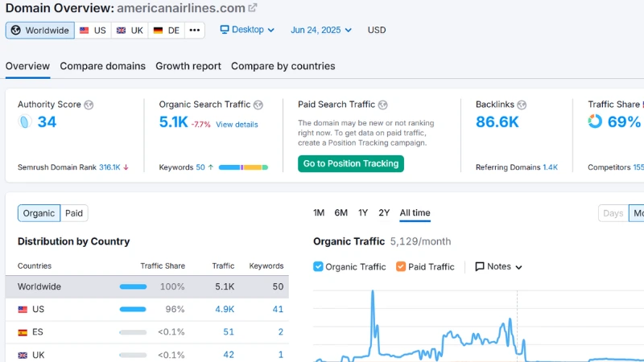Image resolution: width=644 pixels, height=362 pixels.
Task: Select the Paid toggle button
Action: tap(74, 213)
